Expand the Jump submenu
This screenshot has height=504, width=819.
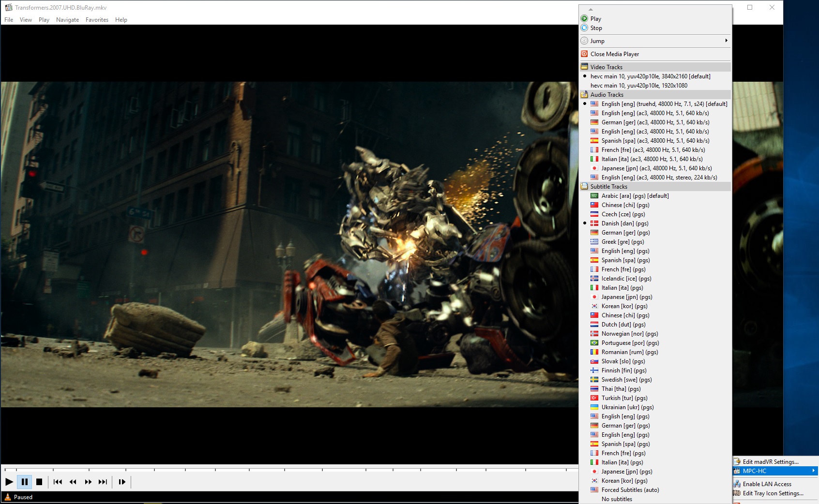pyautogui.click(x=655, y=41)
